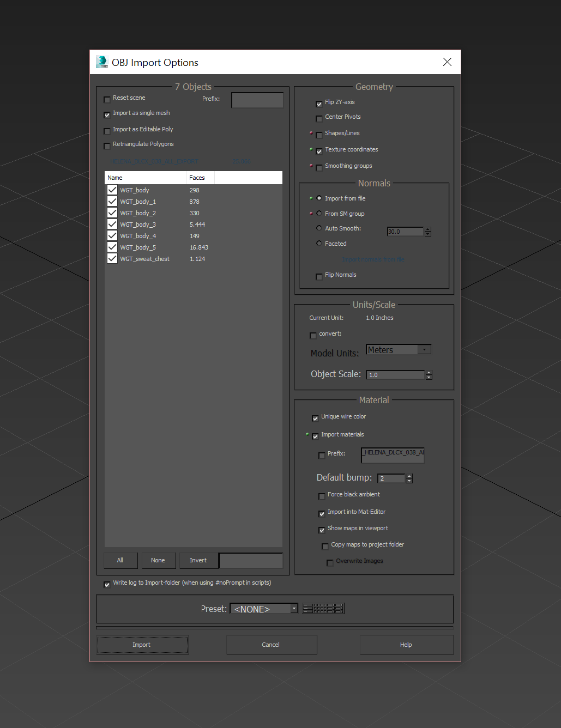This screenshot has height=728, width=561.
Task: Increase the Default bump spinner value
Action: pos(409,476)
